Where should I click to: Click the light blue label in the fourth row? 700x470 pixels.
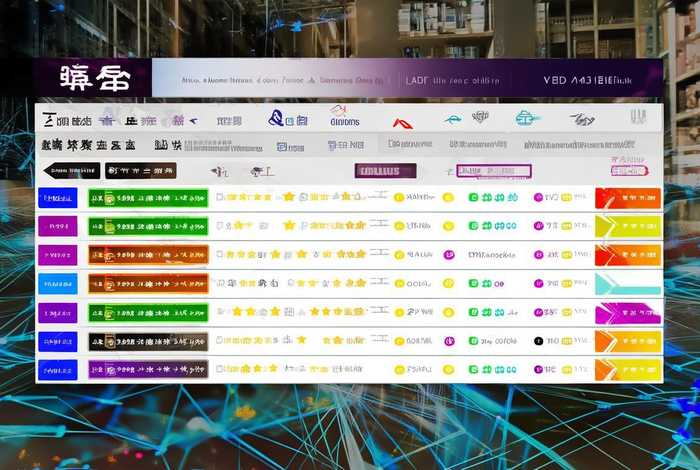[57, 284]
